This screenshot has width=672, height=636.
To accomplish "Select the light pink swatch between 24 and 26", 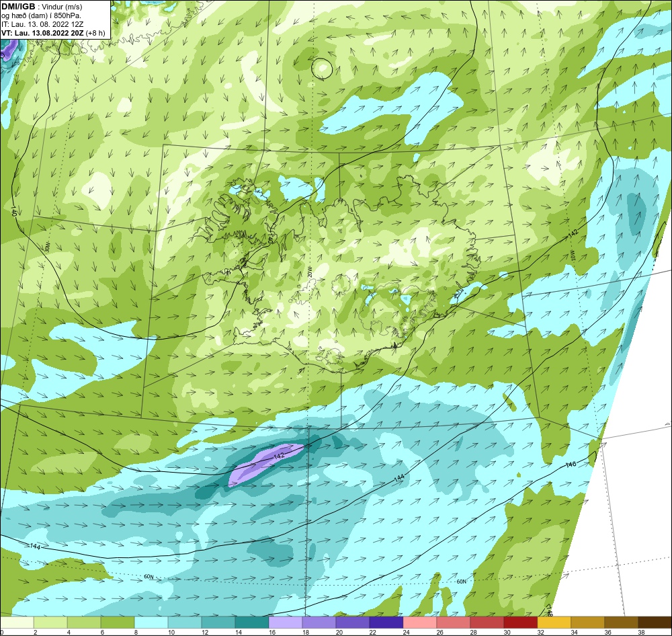I will (x=420, y=623).
